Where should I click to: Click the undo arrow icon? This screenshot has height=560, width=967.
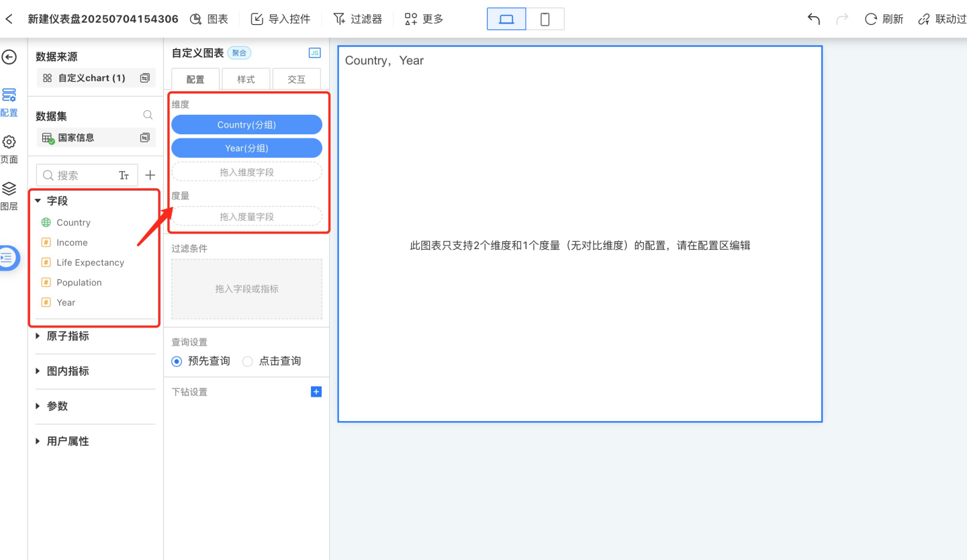click(814, 19)
